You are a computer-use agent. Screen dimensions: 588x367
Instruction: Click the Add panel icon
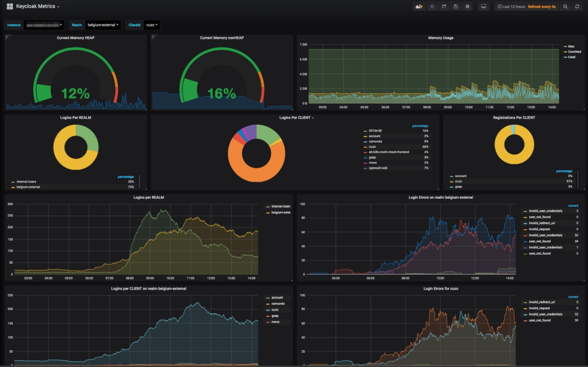tap(419, 6)
